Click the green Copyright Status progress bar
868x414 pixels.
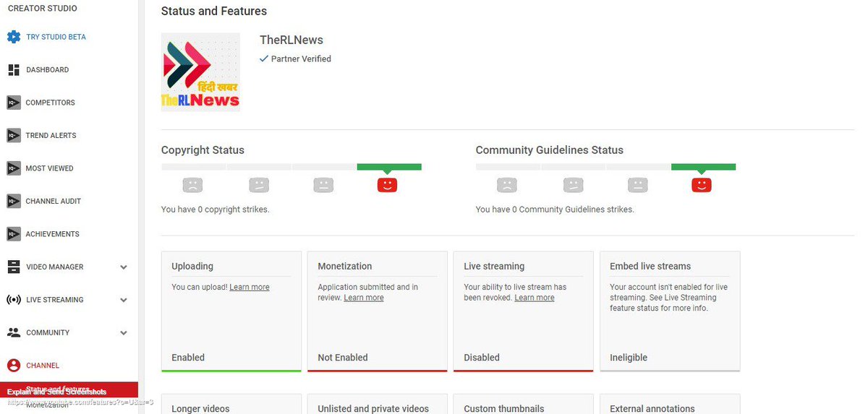(389, 167)
